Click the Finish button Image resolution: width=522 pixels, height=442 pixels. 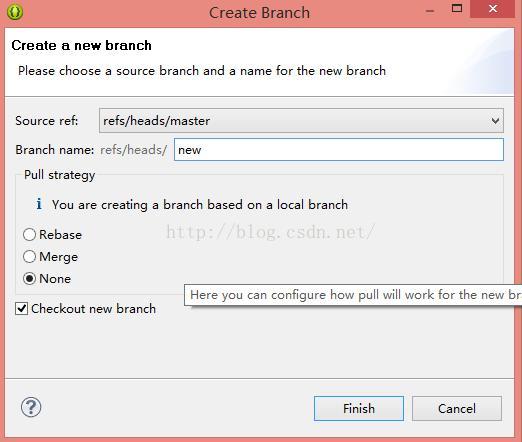(359, 408)
